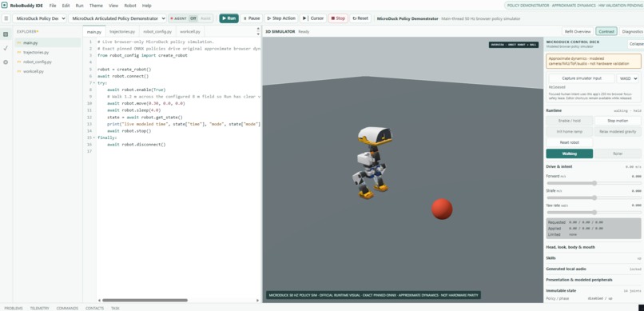The width and height of the screenshot is (644, 311).
Task: Open Diagnostics view
Action: pos(632,32)
